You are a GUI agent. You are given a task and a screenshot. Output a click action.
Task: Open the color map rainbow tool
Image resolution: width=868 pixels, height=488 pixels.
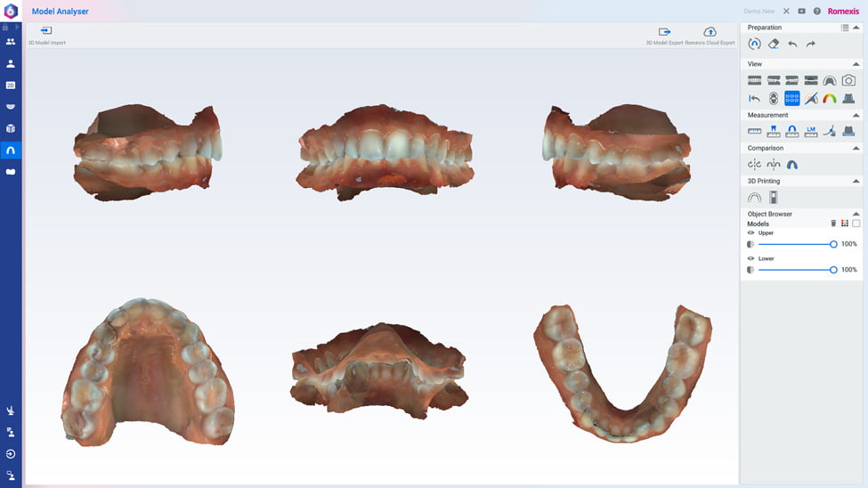(830, 98)
